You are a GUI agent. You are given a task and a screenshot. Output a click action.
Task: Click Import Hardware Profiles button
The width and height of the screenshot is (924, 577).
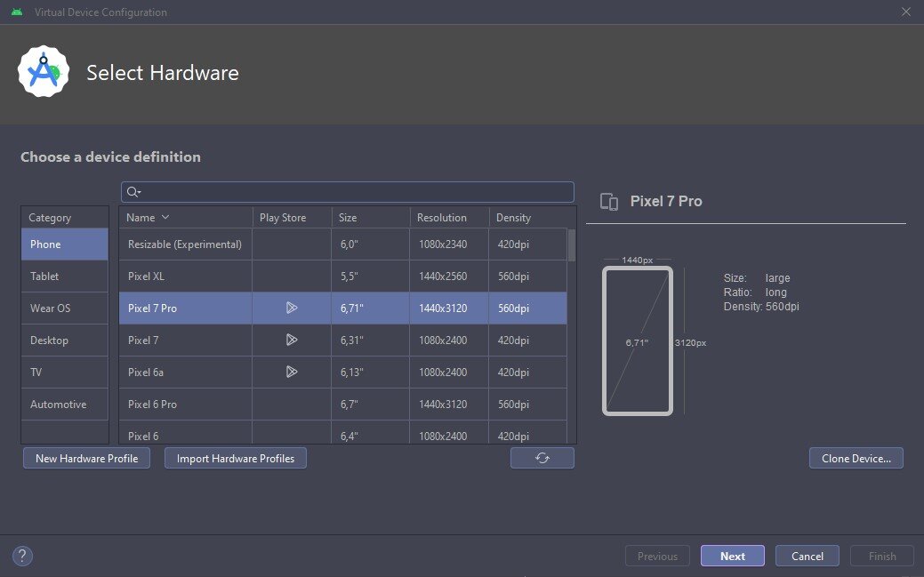coord(235,458)
